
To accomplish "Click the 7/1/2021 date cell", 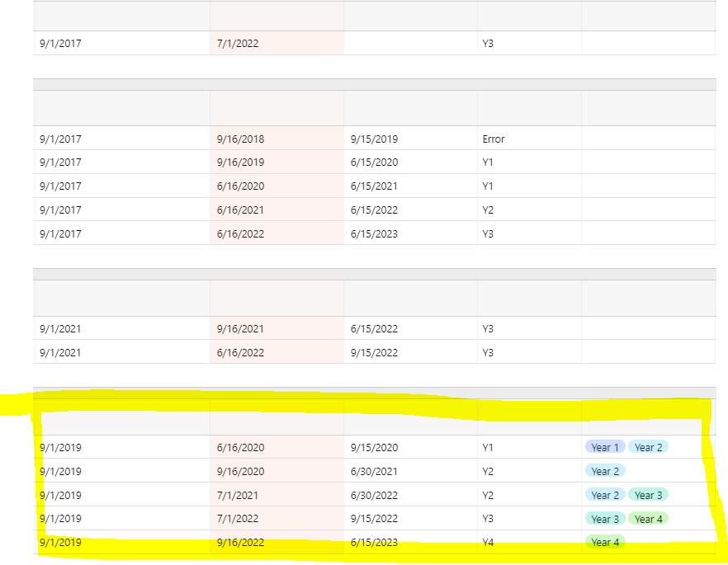I will (x=277, y=495).
